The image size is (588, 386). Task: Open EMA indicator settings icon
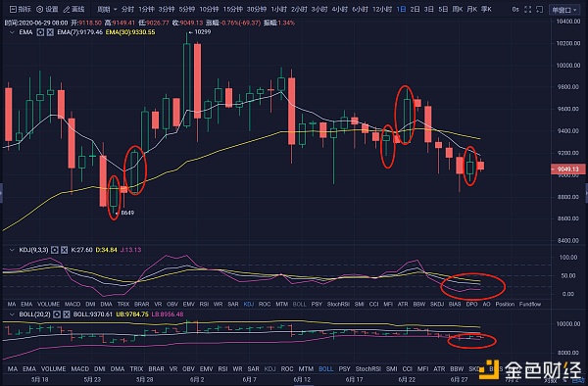click(x=40, y=32)
